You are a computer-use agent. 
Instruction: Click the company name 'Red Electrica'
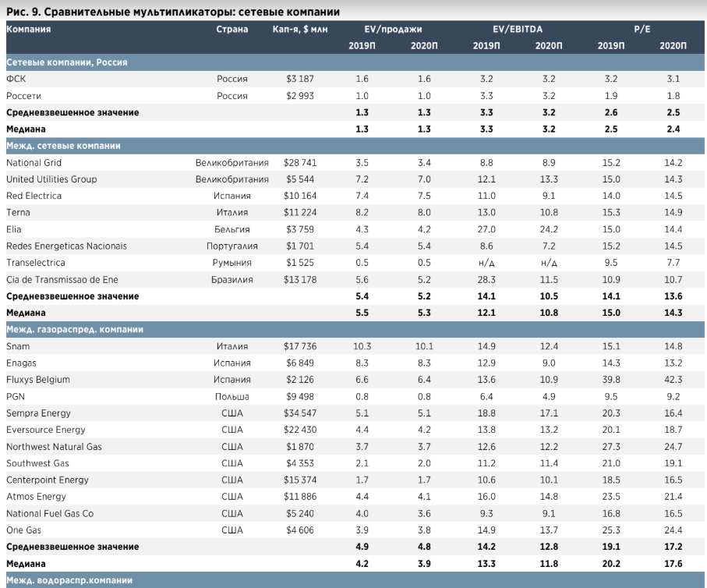coord(34,196)
